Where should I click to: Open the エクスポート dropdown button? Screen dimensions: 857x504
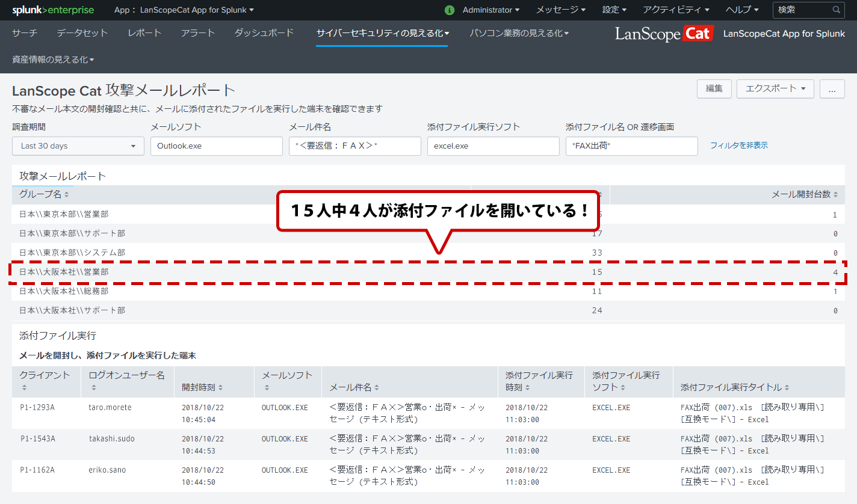click(775, 88)
